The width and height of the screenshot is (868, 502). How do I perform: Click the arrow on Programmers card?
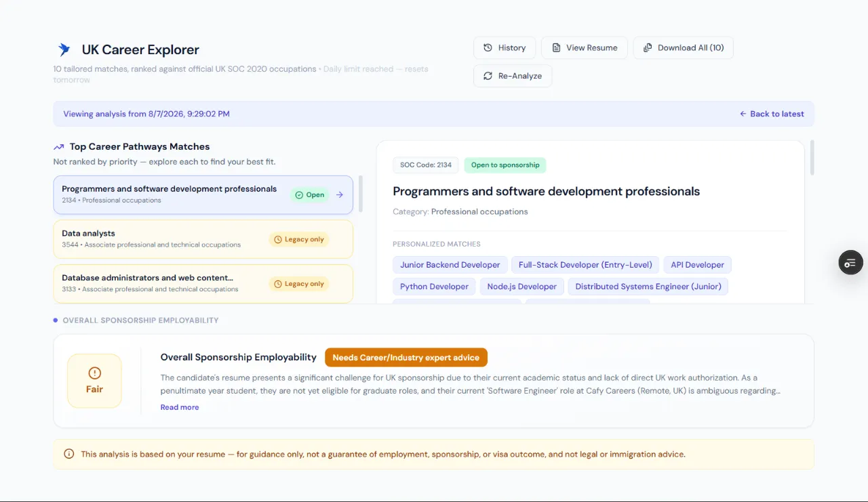coord(340,195)
